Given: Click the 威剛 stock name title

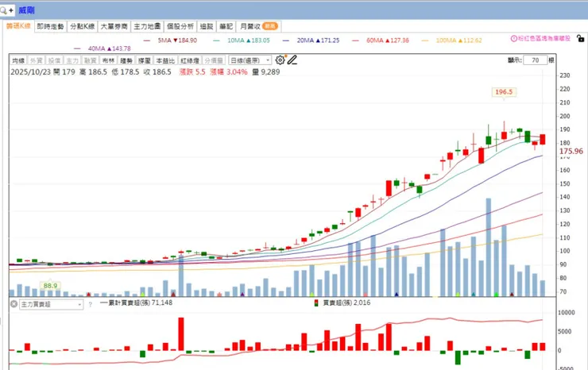Looking at the screenshot, I should click(x=27, y=10).
